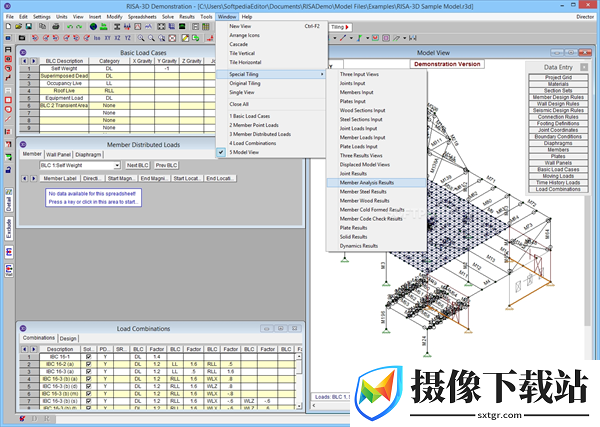
Task: Select Tile Vertical in the Window menu
Action: 242,53
